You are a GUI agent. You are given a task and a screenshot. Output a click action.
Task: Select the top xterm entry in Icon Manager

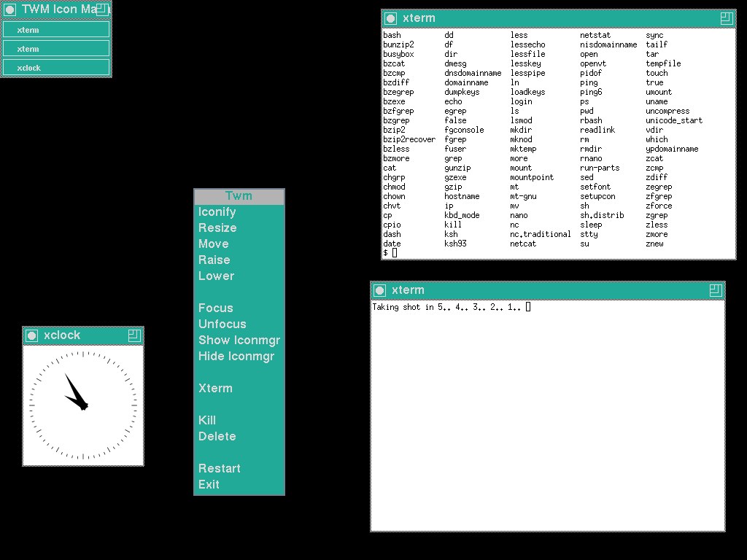click(x=55, y=30)
